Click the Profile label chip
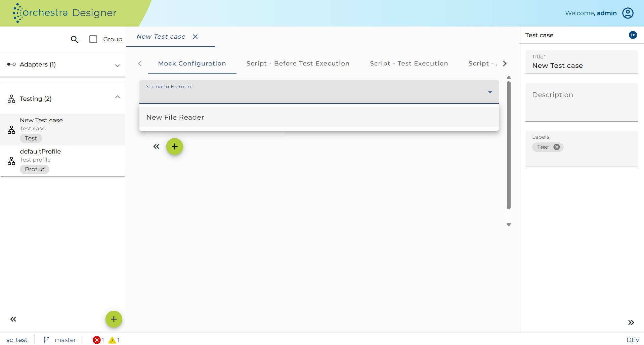This screenshot has height=345, width=644. tap(35, 169)
